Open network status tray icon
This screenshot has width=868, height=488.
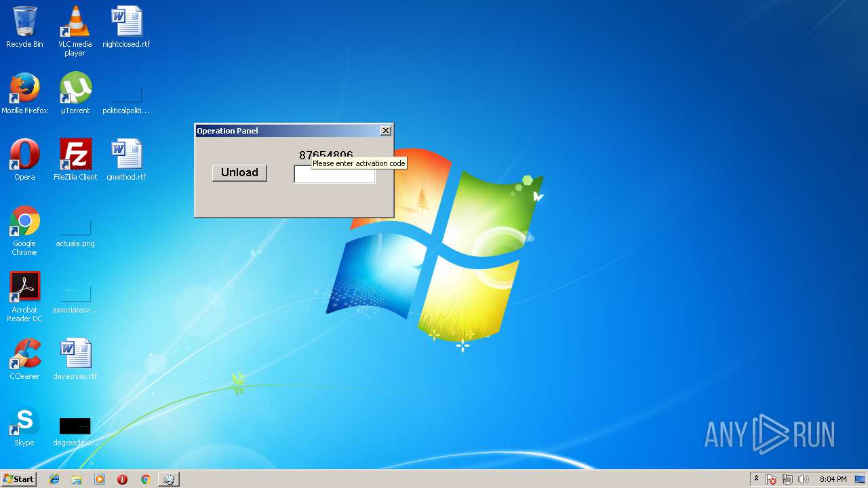(x=787, y=479)
